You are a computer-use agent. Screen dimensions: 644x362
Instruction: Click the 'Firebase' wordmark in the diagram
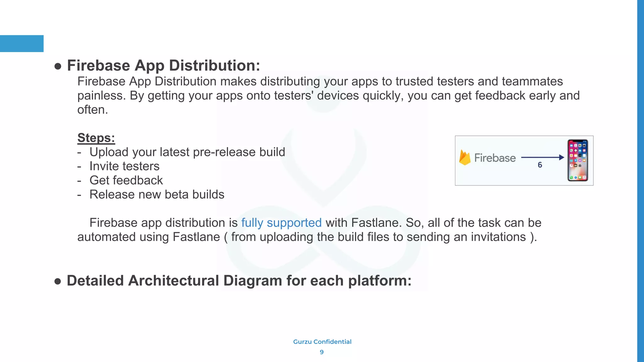[495, 158]
